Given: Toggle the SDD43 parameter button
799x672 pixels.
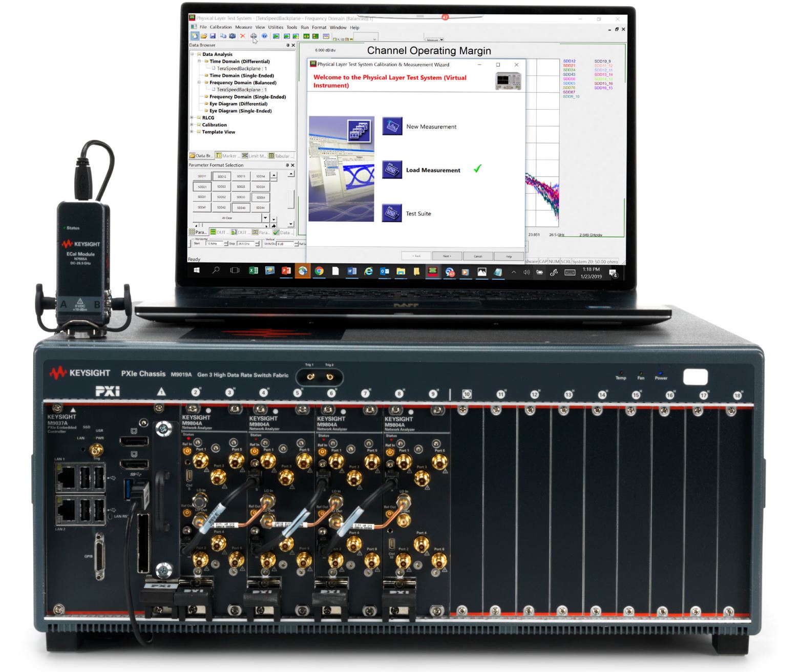Looking at the screenshot, I should coord(241,207).
